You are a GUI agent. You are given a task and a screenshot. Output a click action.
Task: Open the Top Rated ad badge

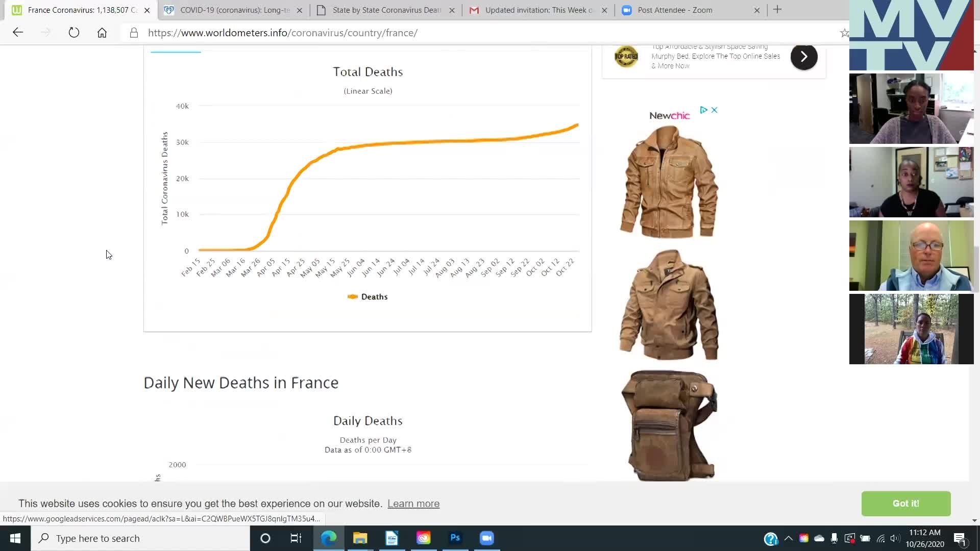point(626,57)
